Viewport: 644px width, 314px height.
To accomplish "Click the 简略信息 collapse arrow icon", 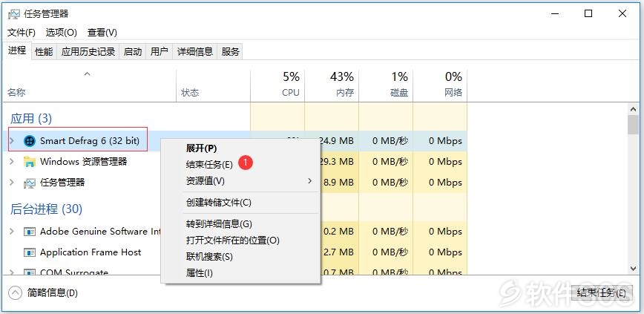I will tap(15, 292).
